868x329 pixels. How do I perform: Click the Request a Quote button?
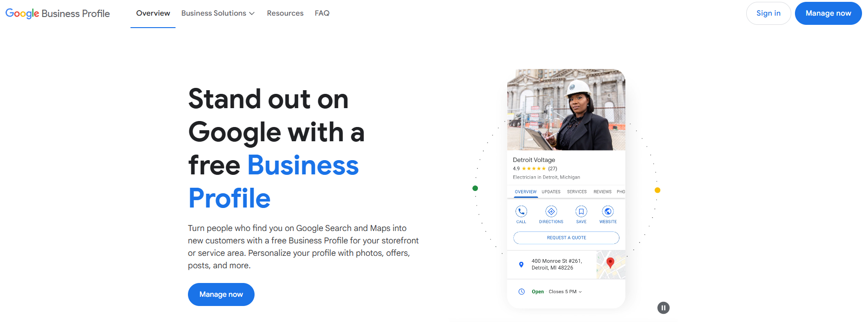click(x=566, y=238)
